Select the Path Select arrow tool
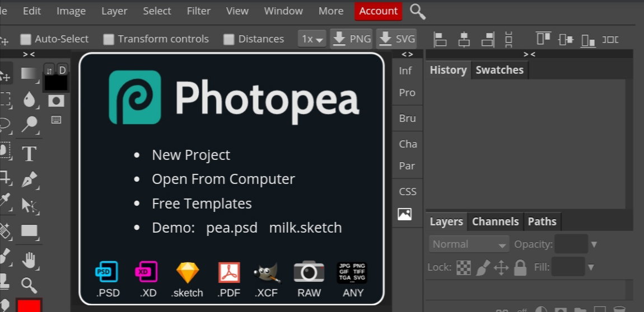 pos(29,205)
